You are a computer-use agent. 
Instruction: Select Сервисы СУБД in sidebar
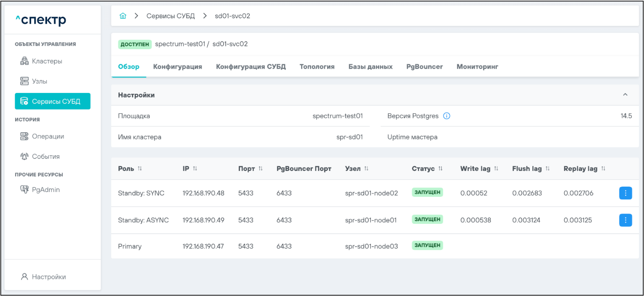[x=53, y=101]
